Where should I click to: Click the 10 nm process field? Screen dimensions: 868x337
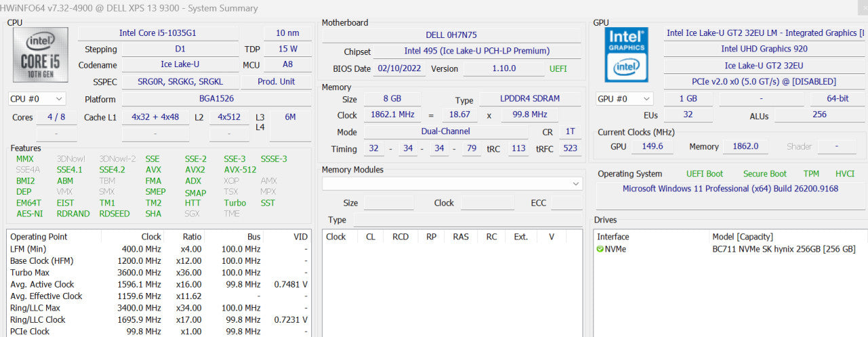(x=288, y=33)
